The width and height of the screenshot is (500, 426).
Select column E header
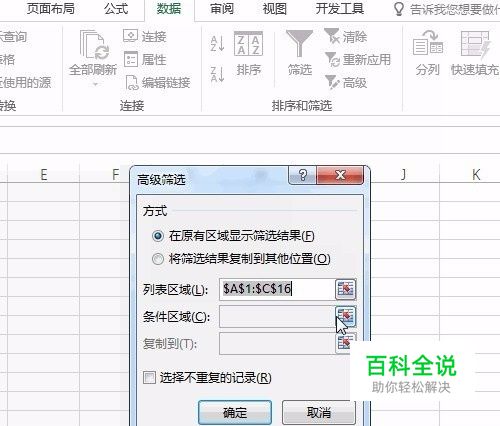click(44, 175)
